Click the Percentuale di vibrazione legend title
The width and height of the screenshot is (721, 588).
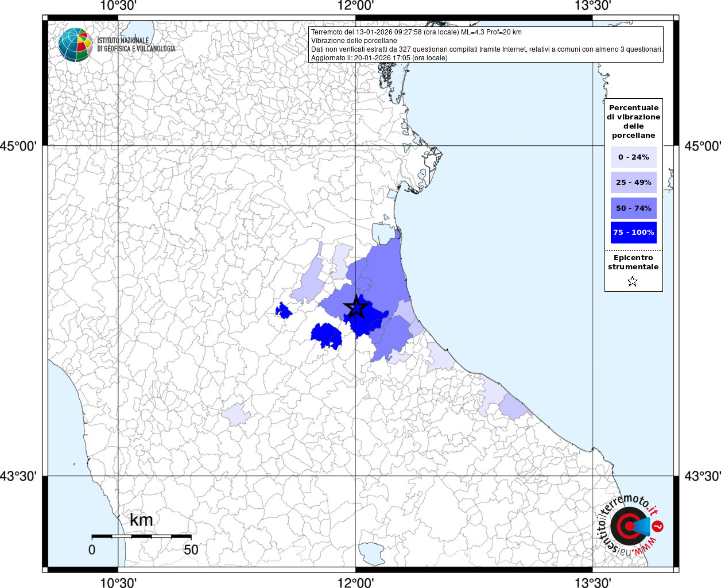633,122
